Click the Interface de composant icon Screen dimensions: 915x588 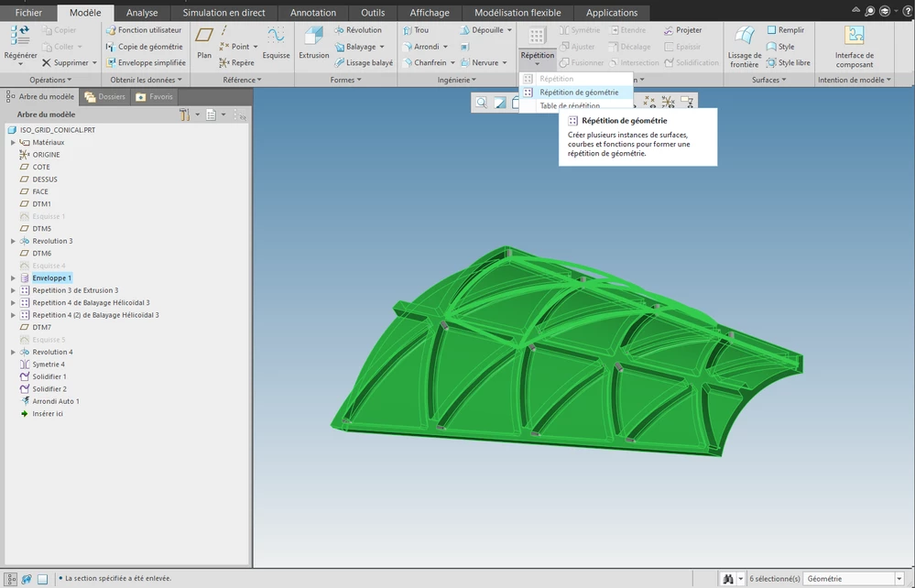point(854,47)
